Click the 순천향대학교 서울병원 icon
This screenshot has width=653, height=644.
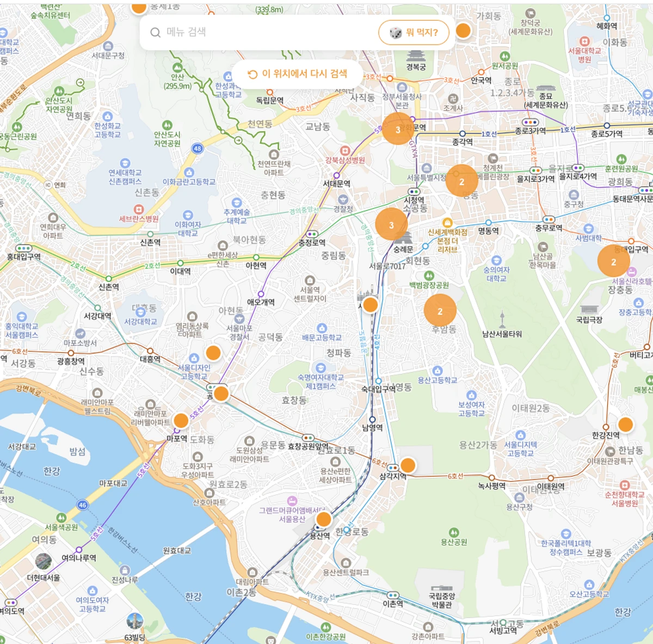pos(625,485)
